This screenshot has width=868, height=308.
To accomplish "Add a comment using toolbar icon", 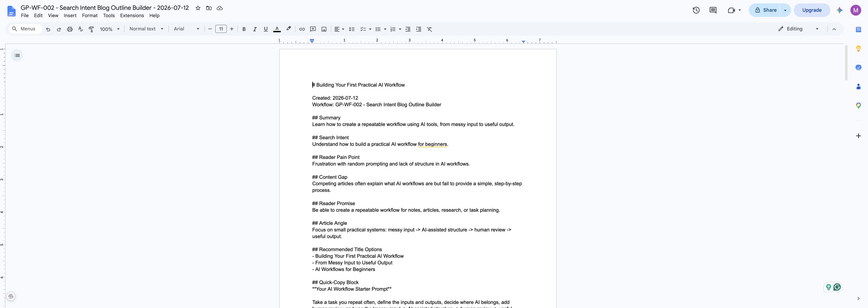I will (x=313, y=29).
